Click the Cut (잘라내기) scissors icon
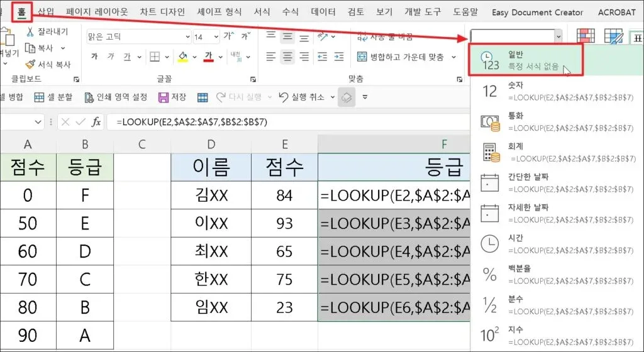Viewport: 644px width, 352px height. [x=30, y=31]
